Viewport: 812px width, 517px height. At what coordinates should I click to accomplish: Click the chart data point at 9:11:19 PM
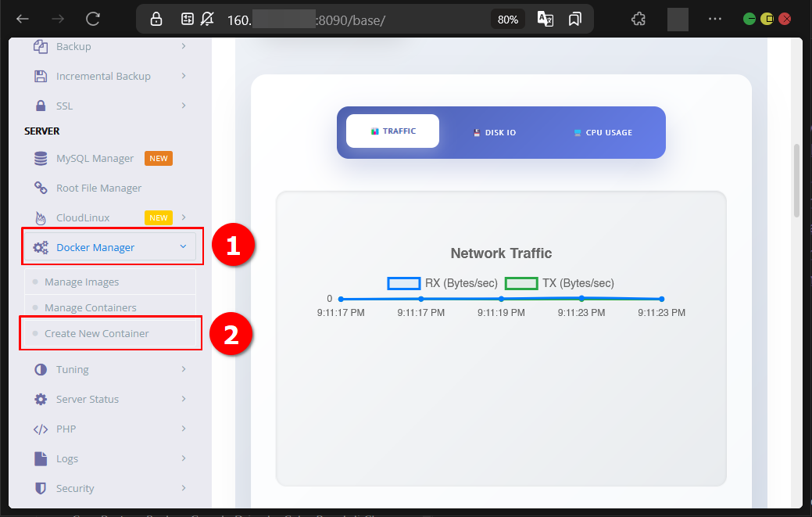(x=501, y=299)
